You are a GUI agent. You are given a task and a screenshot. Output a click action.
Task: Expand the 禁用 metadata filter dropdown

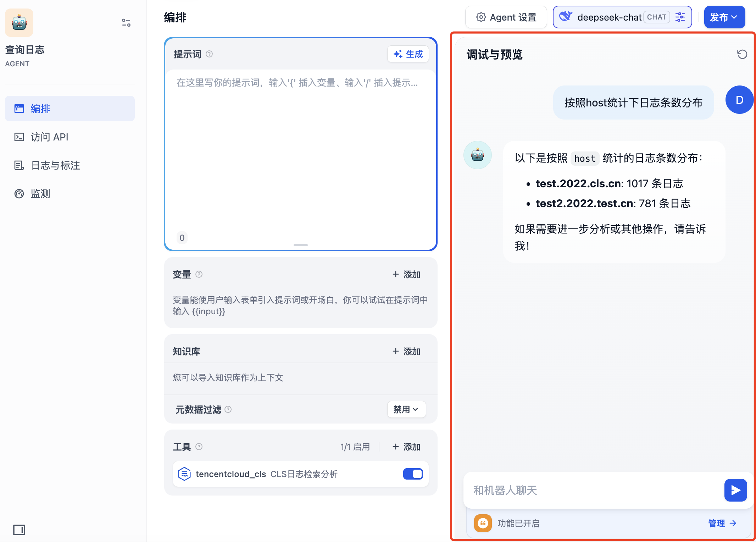tap(406, 409)
